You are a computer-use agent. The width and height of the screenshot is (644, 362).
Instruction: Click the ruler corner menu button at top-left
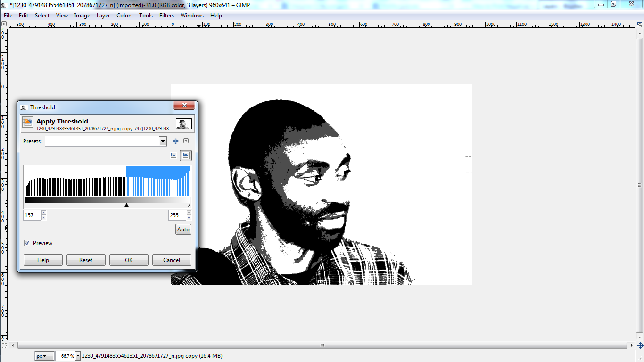click(x=4, y=24)
